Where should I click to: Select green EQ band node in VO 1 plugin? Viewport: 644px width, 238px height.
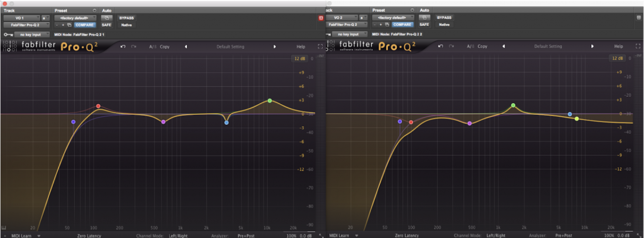[x=270, y=100]
